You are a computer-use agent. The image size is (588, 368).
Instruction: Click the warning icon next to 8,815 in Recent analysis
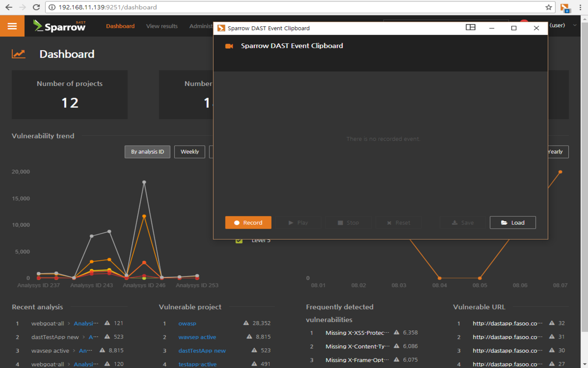coord(102,350)
